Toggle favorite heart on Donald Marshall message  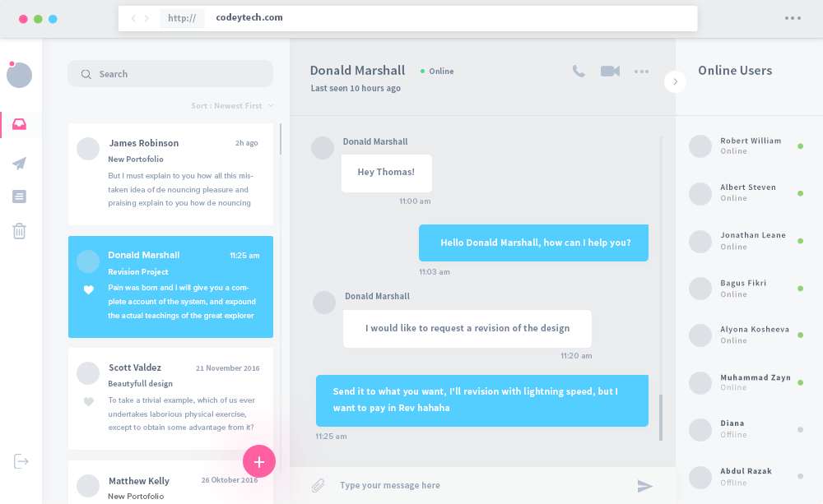[89, 289]
